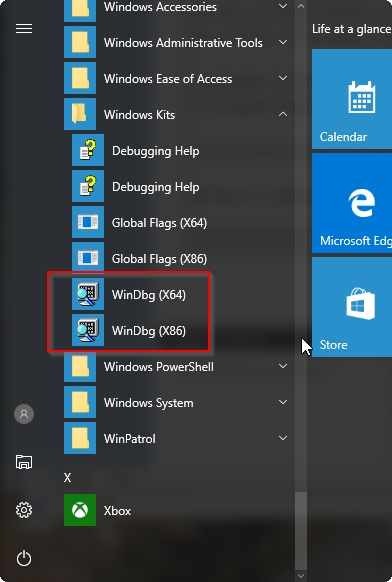The image size is (392, 582).
Task: Click the app list scrollbar thumb
Action: coord(301,530)
